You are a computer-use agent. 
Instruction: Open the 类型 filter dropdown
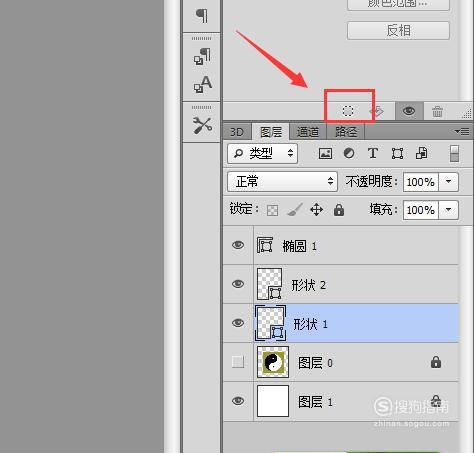(x=263, y=153)
